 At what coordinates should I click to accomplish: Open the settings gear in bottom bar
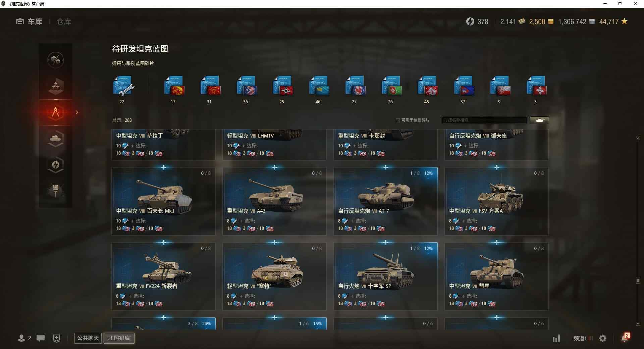click(603, 338)
